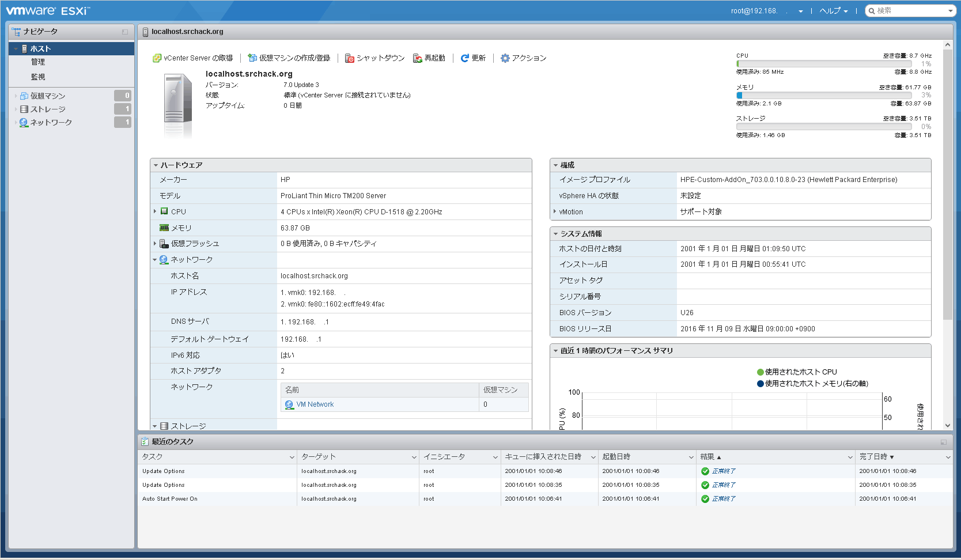Expand the vMotion row

click(x=555, y=211)
